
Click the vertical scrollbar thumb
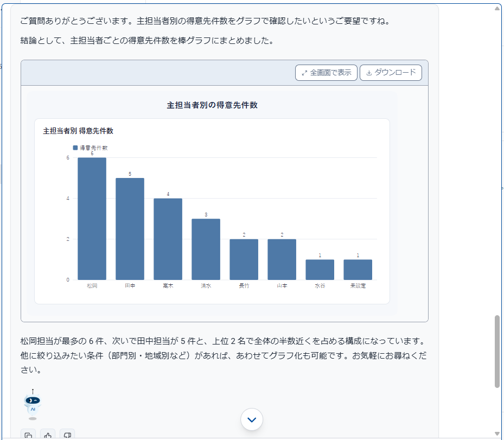point(497,352)
